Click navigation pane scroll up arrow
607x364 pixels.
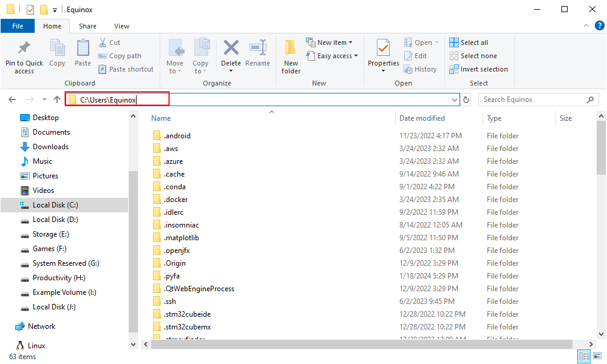coord(133,116)
